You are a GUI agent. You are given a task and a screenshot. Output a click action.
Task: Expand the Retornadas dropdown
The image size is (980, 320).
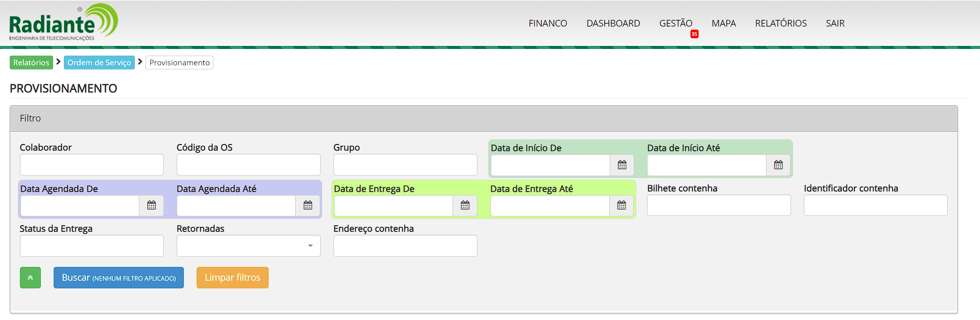248,246
